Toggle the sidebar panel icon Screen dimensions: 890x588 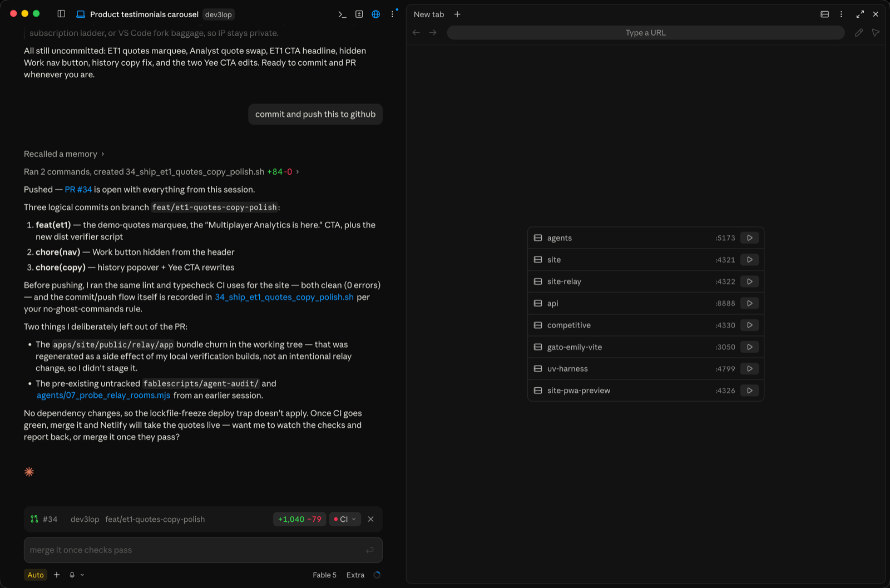[x=61, y=14]
